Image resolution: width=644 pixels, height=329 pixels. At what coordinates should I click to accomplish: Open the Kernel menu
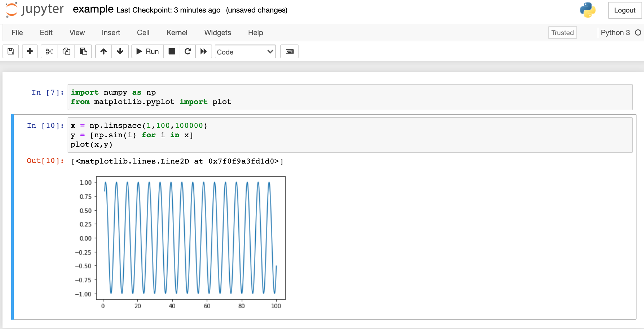click(x=177, y=33)
